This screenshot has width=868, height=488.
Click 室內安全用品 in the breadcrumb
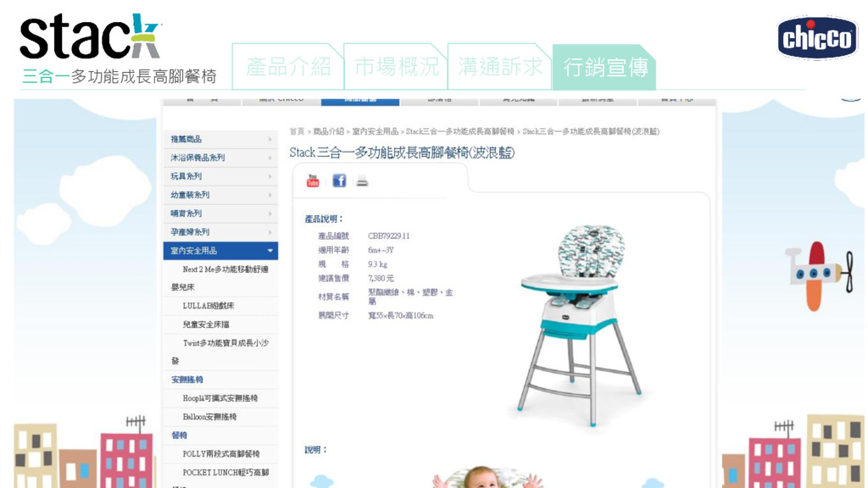[x=376, y=131]
